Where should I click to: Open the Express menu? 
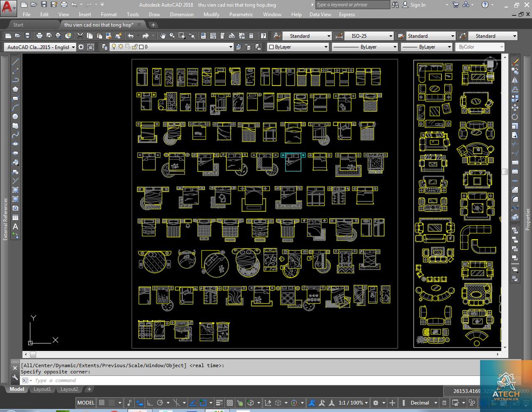347,14
